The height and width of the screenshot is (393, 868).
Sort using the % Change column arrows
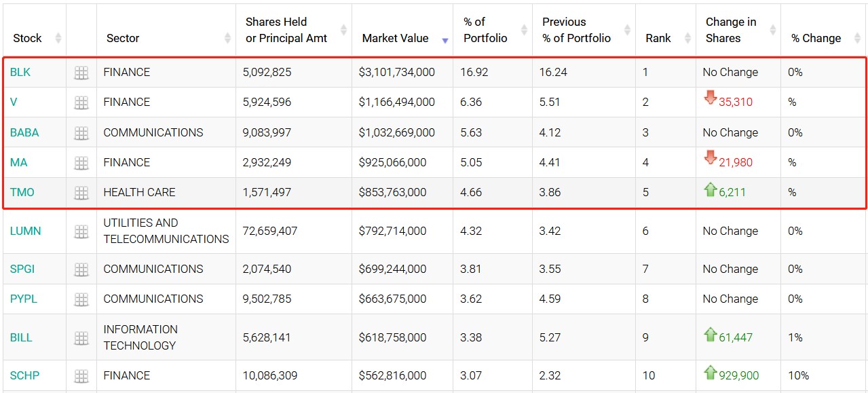tap(856, 38)
